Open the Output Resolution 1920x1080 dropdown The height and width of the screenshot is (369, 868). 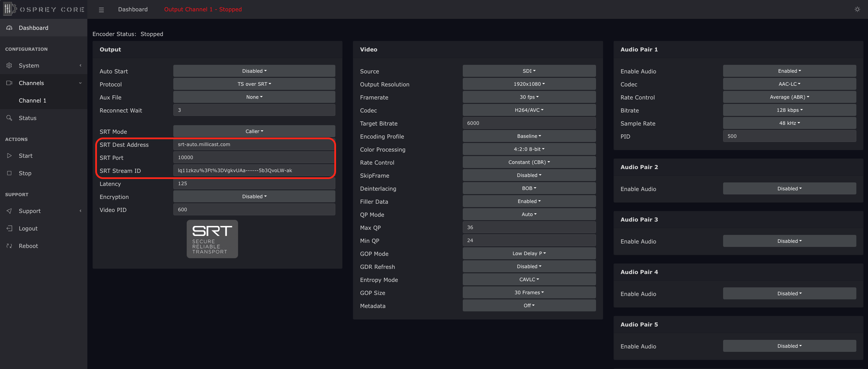tap(529, 84)
